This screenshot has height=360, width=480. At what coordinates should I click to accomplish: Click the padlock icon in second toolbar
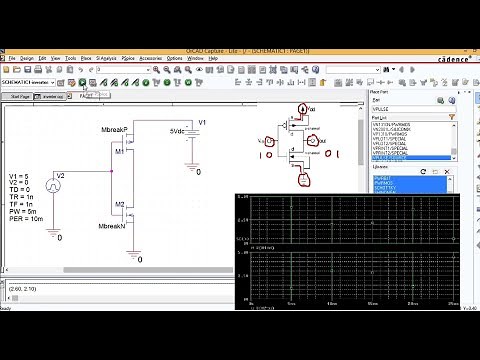point(323,82)
